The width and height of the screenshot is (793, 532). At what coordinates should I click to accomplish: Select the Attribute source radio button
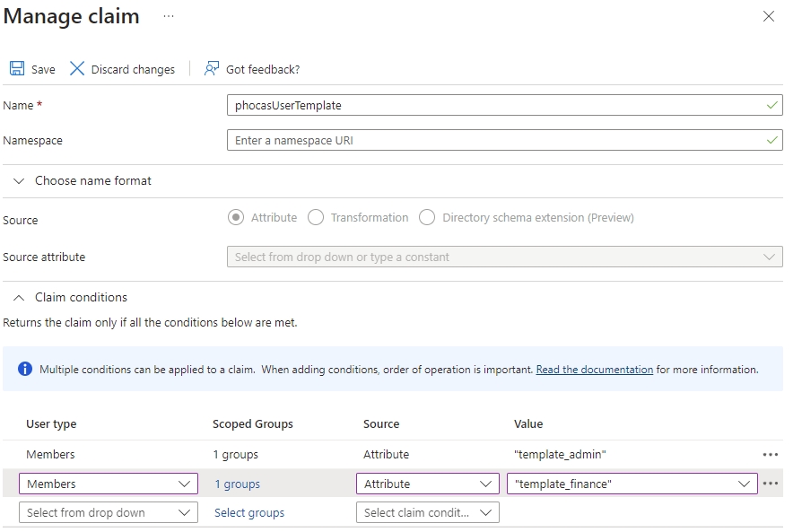coord(236,217)
